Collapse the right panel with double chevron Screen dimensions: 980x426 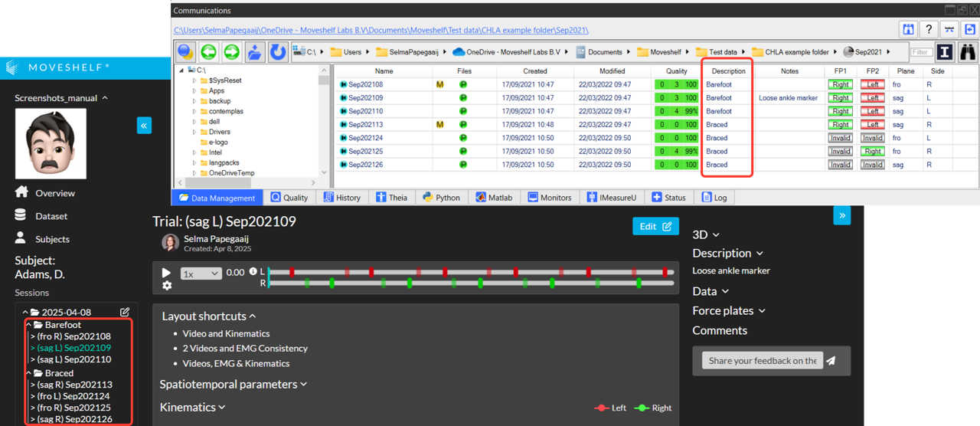tap(842, 215)
